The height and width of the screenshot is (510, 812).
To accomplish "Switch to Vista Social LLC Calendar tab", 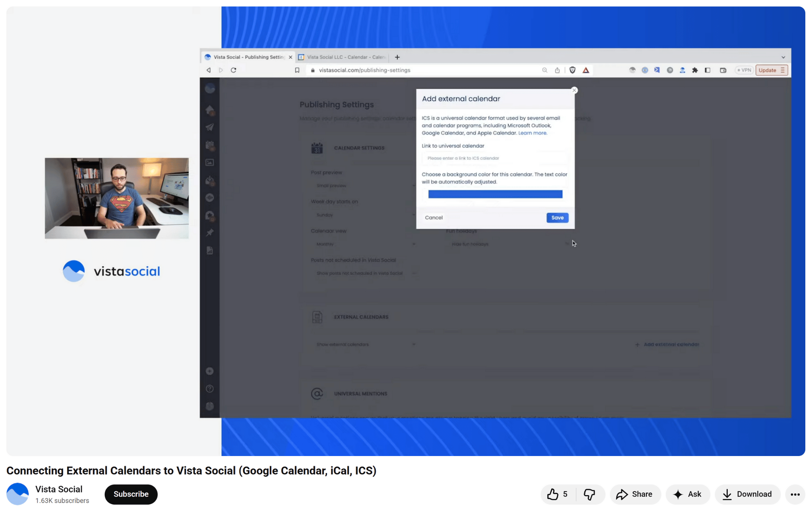I will (x=345, y=57).
